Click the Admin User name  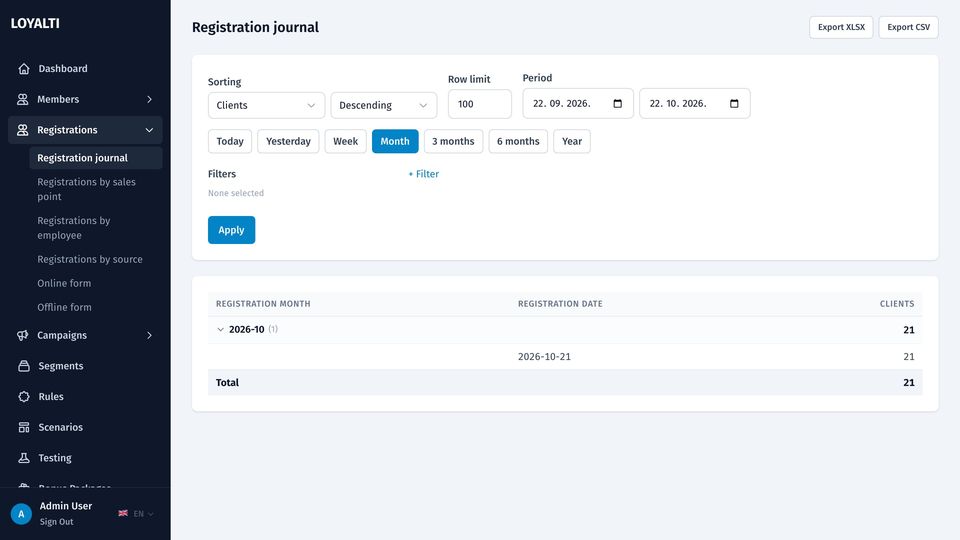coord(66,506)
